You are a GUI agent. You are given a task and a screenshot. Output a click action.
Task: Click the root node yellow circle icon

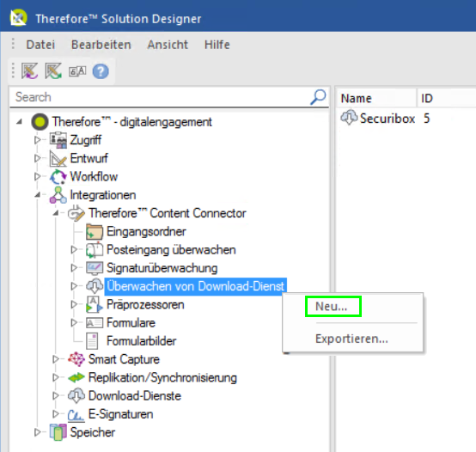(40, 122)
